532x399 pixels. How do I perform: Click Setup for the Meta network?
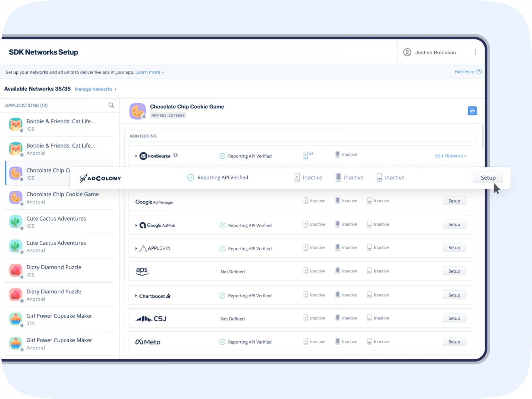click(454, 342)
